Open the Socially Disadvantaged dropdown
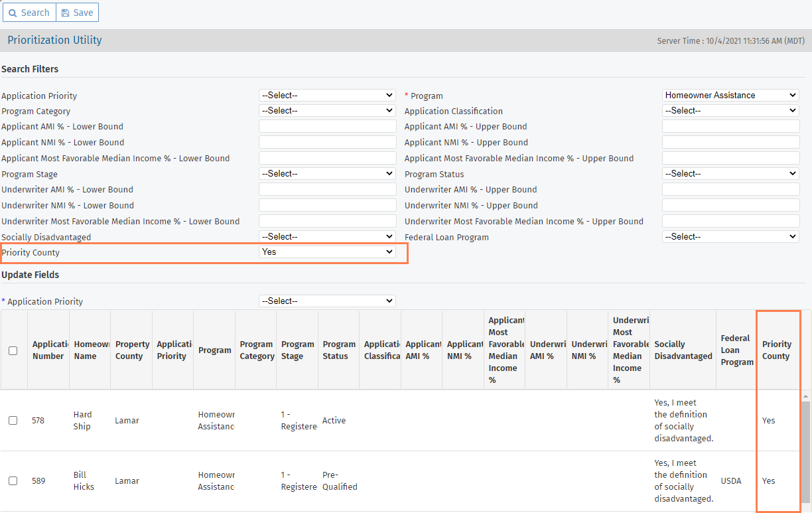The width and height of the screenshot is (812, 513). [327, 237]
